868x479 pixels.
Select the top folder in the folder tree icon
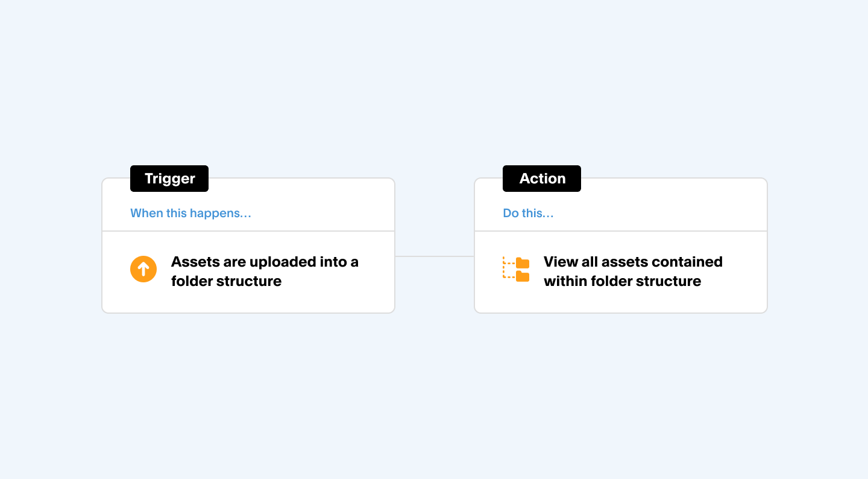point(523,263)
